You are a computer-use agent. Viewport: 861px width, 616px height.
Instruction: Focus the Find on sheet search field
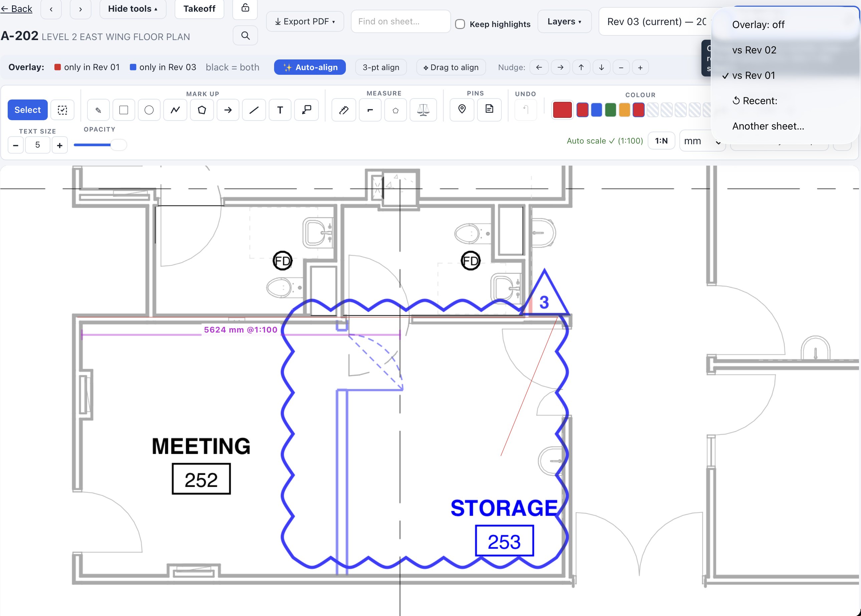(x=401, y=22)
